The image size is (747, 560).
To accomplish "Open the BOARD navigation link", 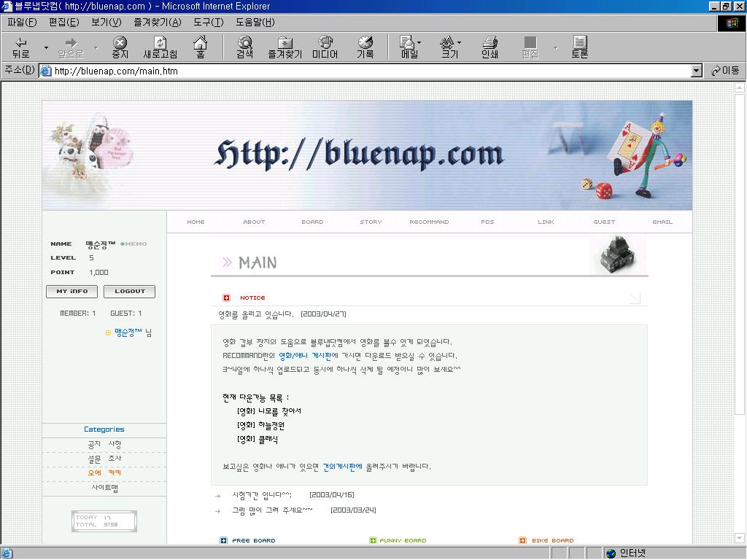I will click(312, 222).
